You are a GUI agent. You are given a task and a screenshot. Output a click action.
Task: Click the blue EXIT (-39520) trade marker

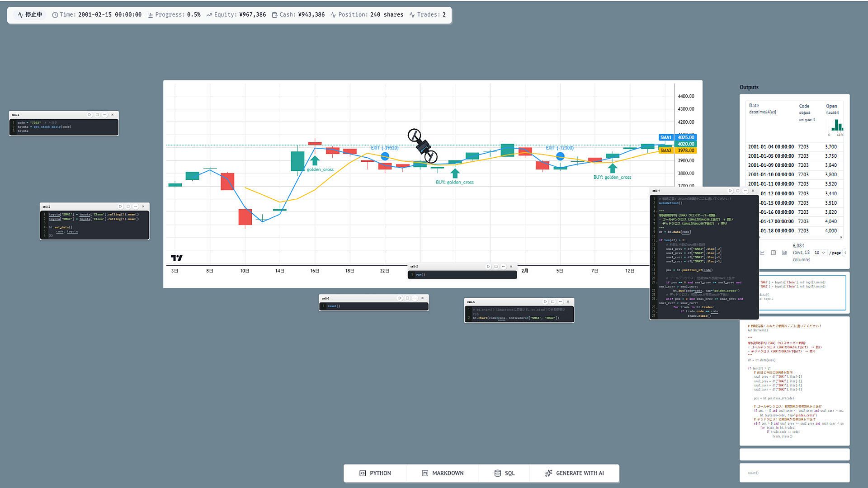click(385, 156)
